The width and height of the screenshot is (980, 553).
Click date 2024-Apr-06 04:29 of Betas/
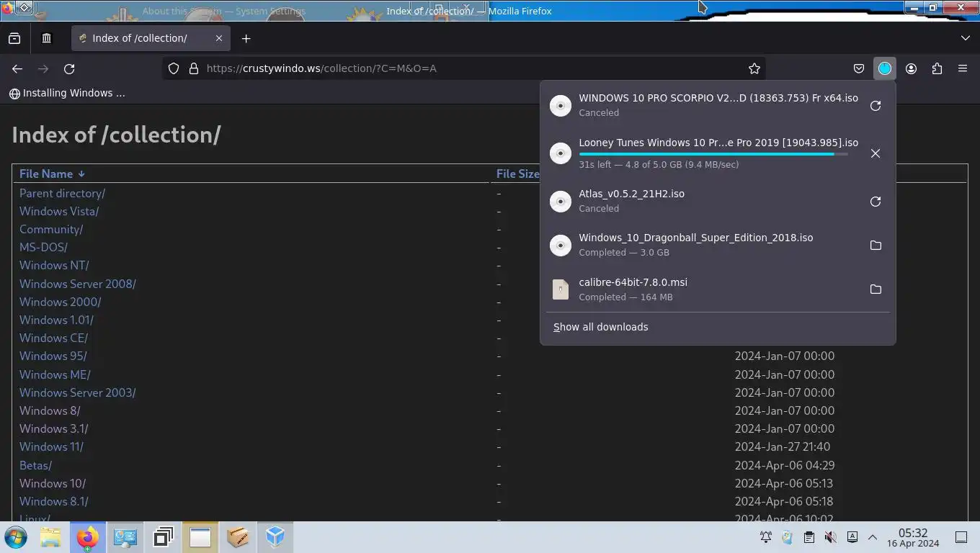point(784,465)
